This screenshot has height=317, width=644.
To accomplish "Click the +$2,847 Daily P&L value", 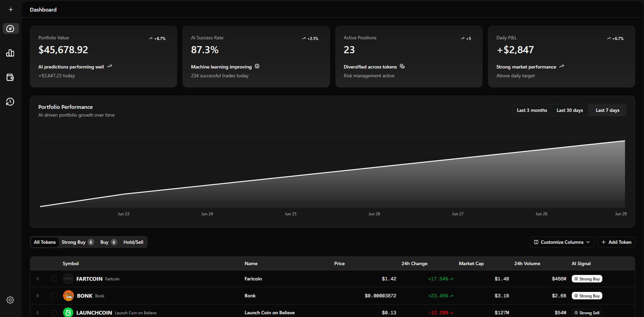I will [x=515, y=50].
